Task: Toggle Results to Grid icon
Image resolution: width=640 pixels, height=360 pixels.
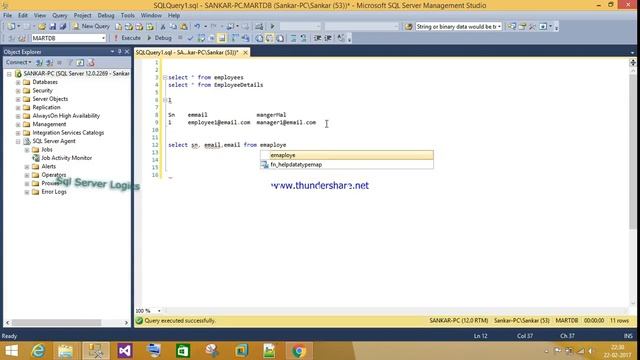Action: [x=269, y=38]
